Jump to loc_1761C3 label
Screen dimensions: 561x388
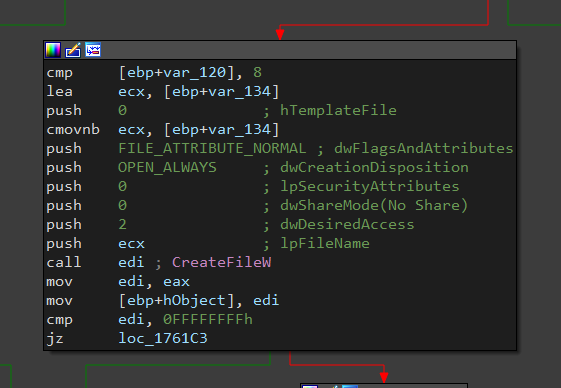click(163, 338)
